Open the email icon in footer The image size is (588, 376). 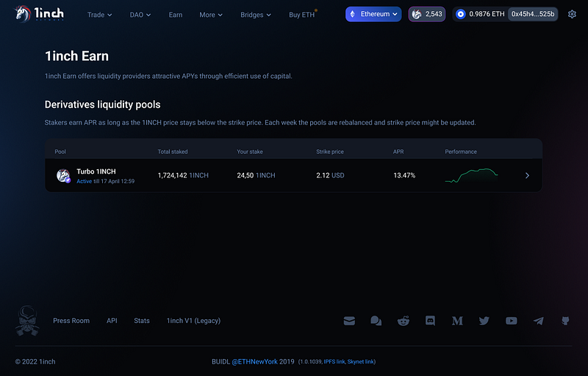(x=349, y=321)
